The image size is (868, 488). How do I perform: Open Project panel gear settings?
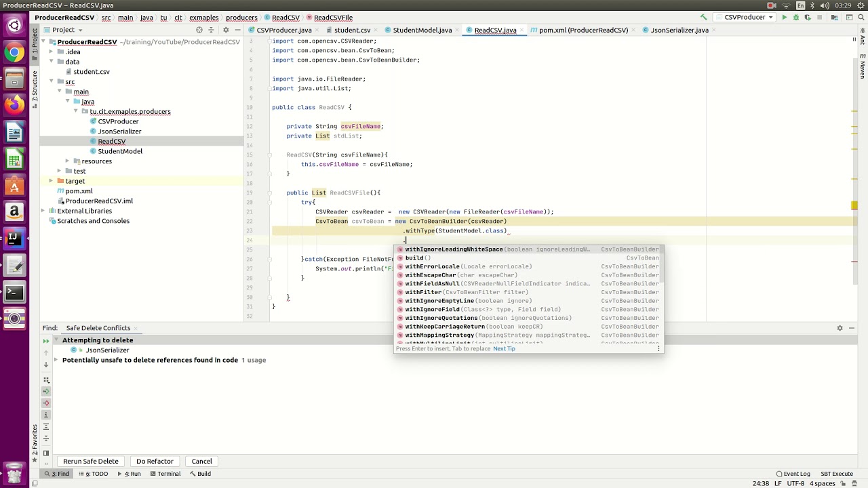pyautogui.click(x=226, y=30)
